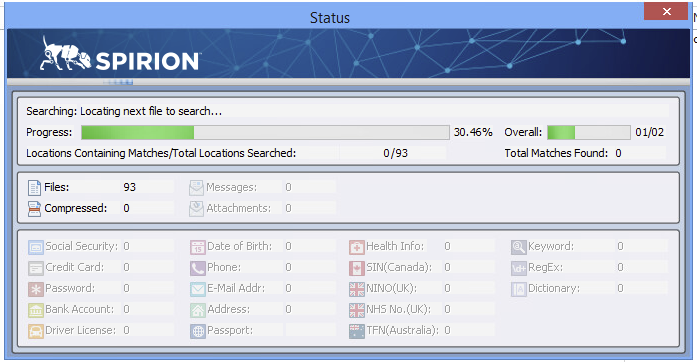Viewport: 697px width, 362px height.
Task: Click the Files count value 93
Action: click(129, 187)
